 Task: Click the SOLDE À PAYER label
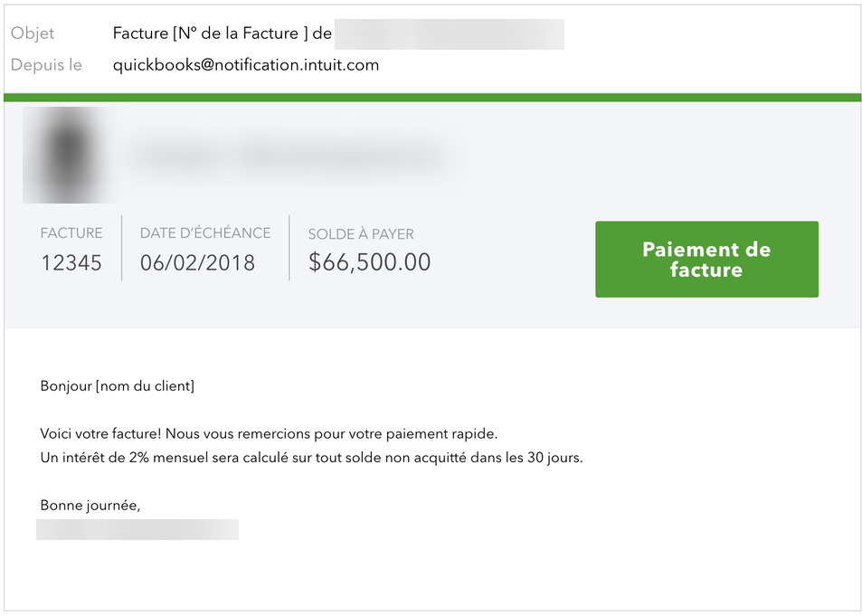(x=361, y=233)
